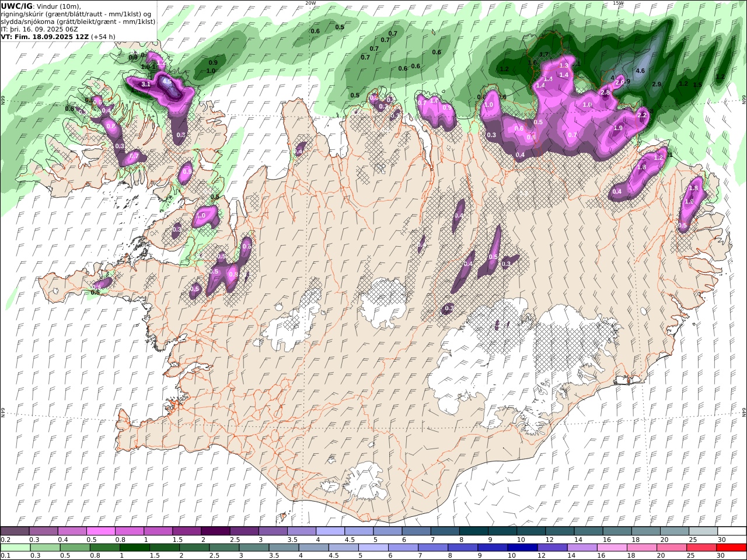Click the white swatch after 30 in snow legend
The height and width of the screenshot is (560, 747).
tap(732, 531)
